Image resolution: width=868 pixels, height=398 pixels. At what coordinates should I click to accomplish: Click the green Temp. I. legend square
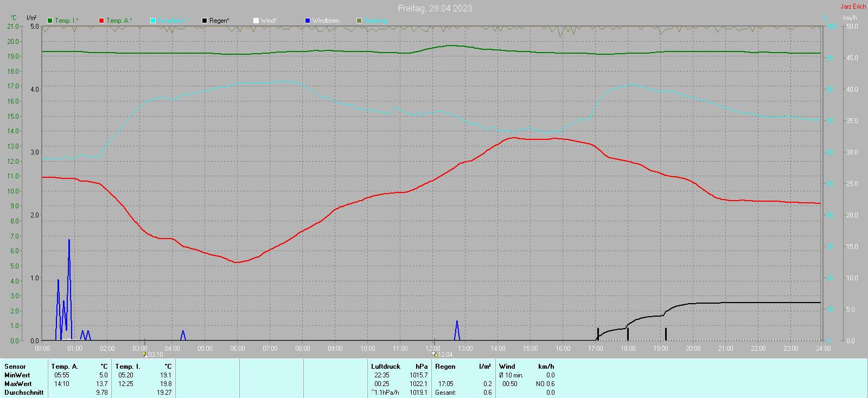[50, 21]
